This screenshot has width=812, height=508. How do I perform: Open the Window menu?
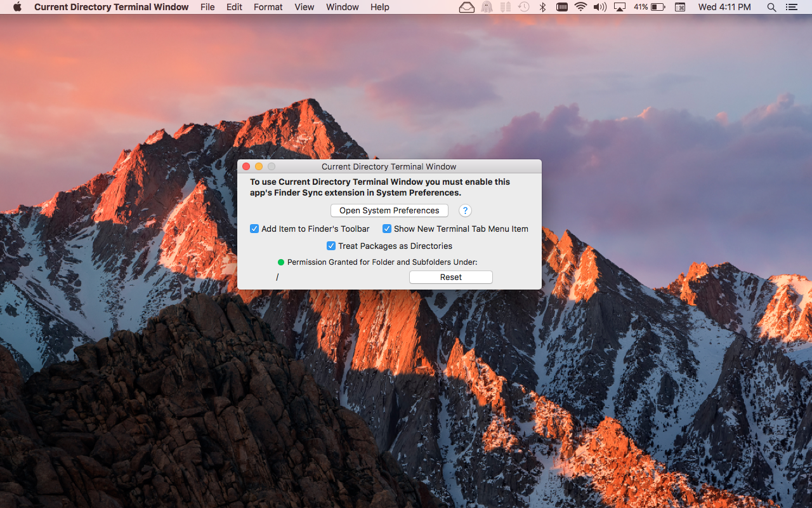tap(343, 7)
